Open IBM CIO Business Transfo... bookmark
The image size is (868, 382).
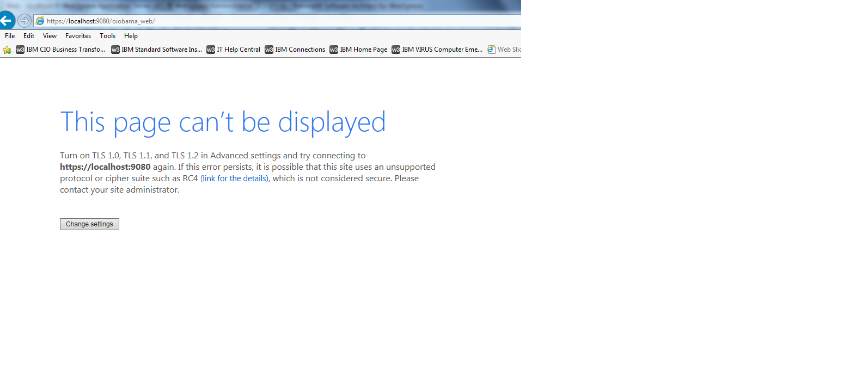tap(60, 50)
